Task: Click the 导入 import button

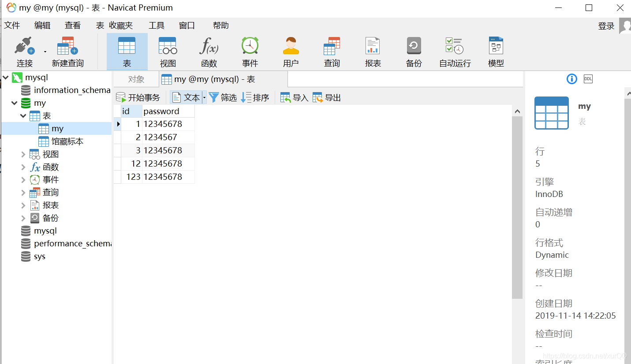Action: tap(294, 97)
